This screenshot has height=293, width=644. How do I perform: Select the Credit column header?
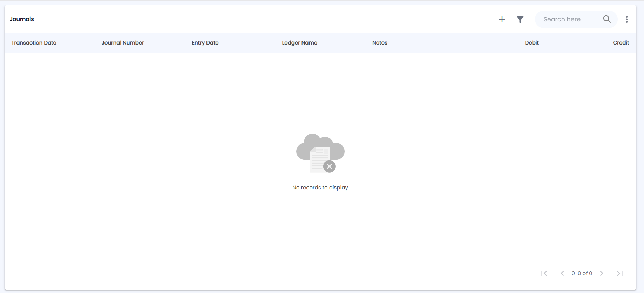tap(621, 43)
